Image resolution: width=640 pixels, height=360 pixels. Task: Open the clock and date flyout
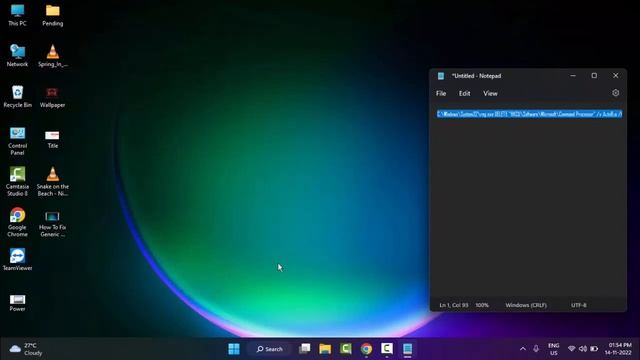point(618,349)
